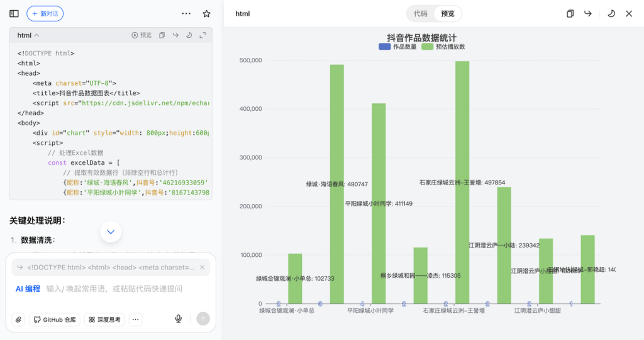Switch to the 预览 tab in preview panel
644x340 pixels.
[x=448, y=14]
